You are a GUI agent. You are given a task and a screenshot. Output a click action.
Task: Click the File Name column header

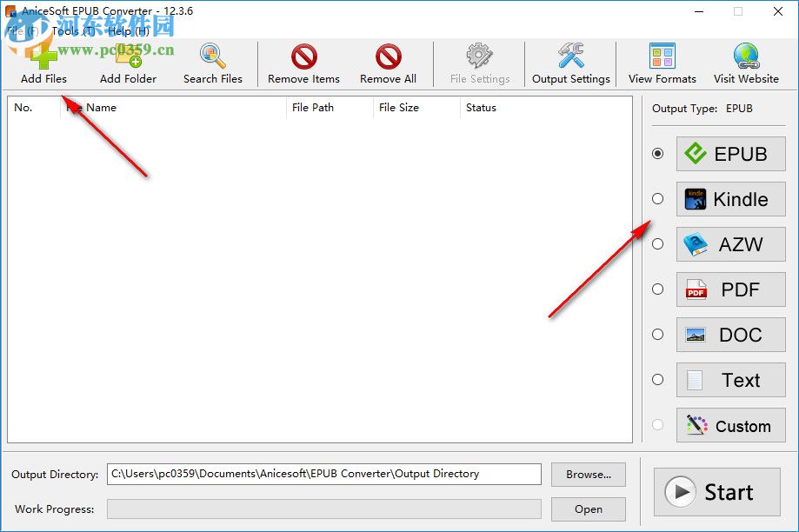coord(173,108)
